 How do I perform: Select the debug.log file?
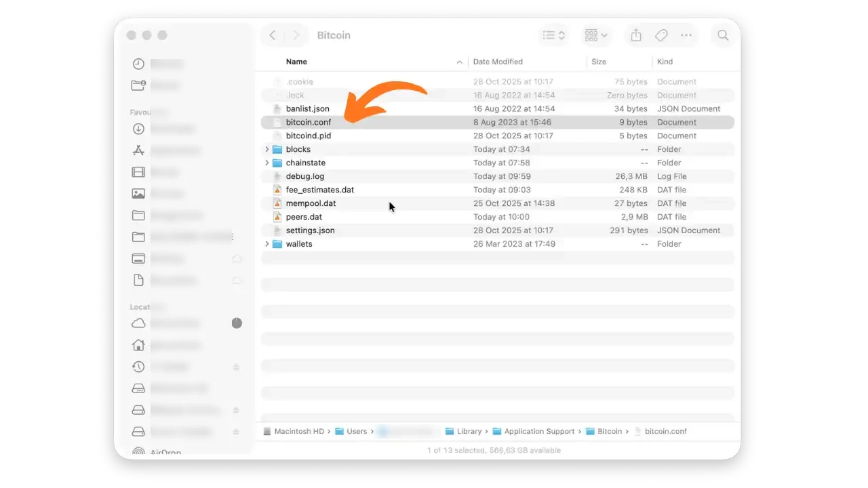[x=304, y=176]
